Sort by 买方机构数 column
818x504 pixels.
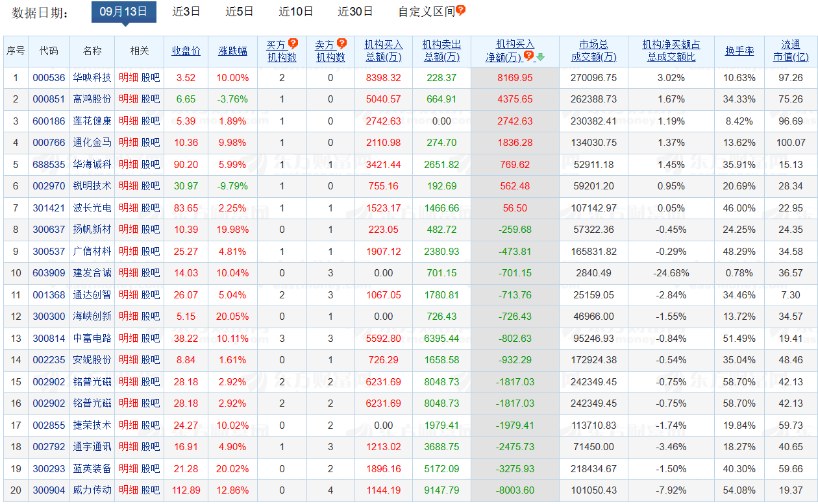point(282,51)
